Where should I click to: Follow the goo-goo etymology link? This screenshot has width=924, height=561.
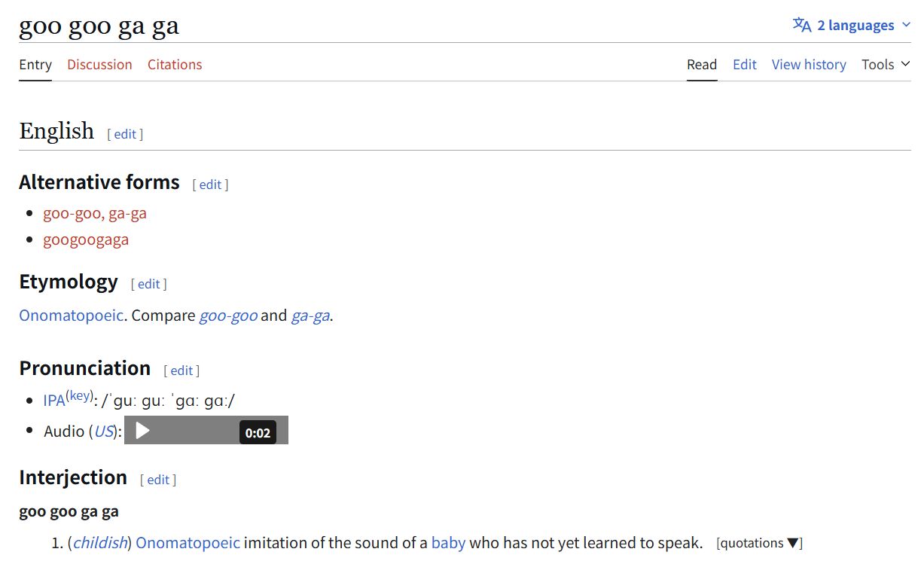228,316
